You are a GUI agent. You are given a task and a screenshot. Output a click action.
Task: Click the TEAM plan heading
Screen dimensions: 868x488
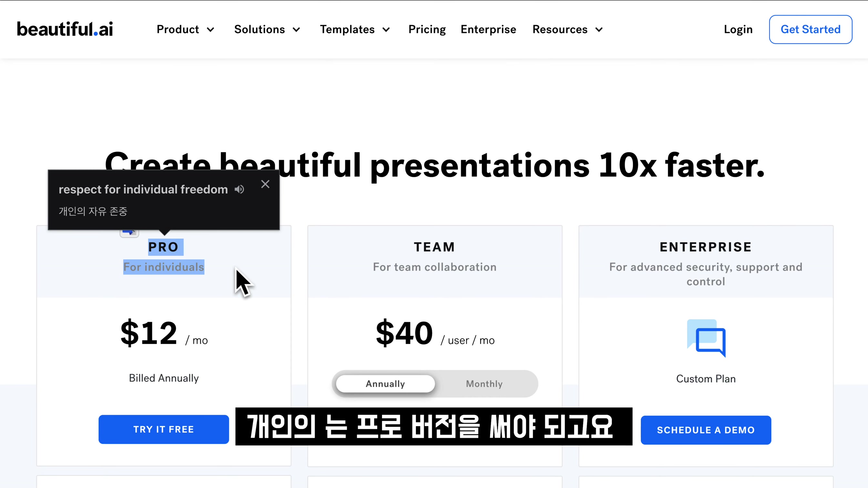click(434, 247)
